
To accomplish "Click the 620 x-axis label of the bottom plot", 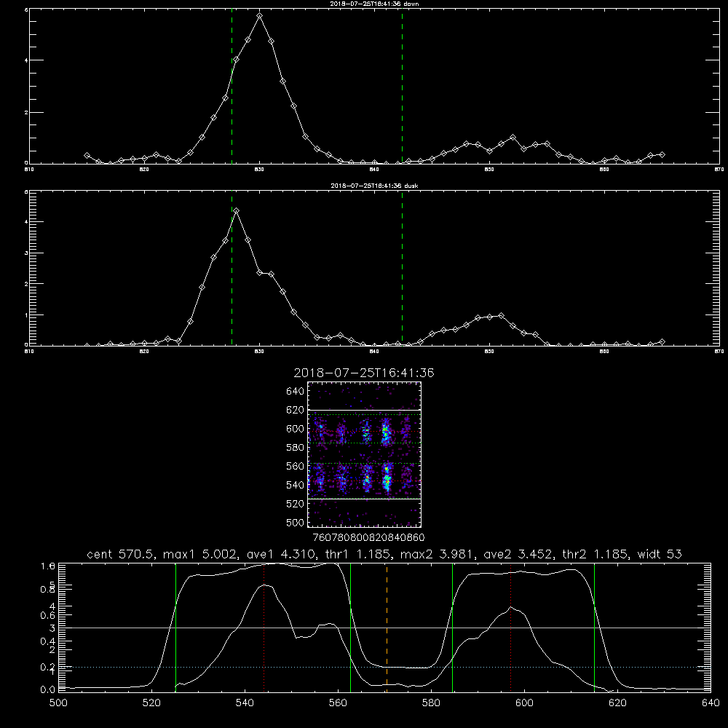I will (x=617, y=703).
